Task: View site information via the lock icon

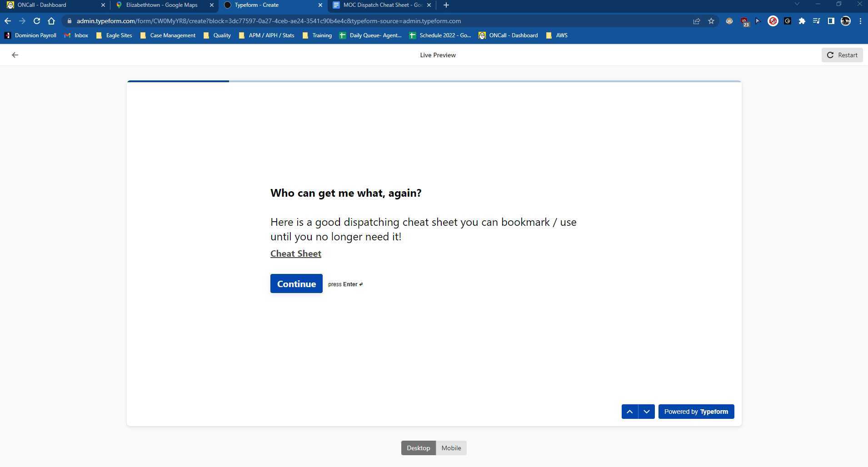Action: click(x=69, y=21)
